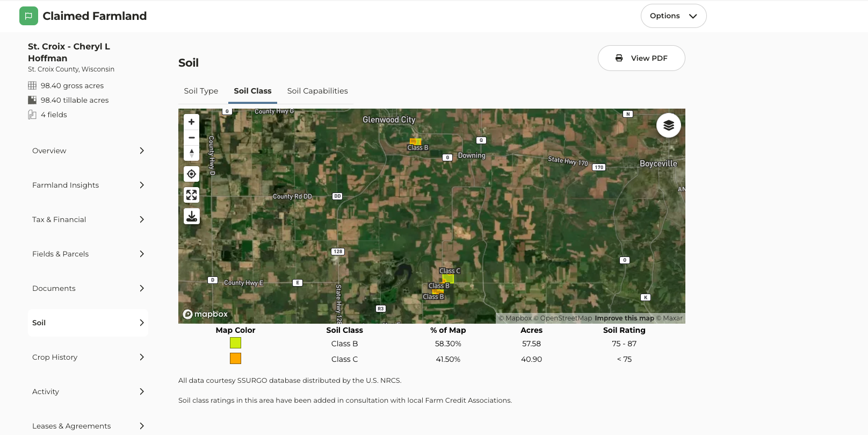Click the © Mapbox attribution link
This screenshot has height=435, width=868.
coord(515,318)
